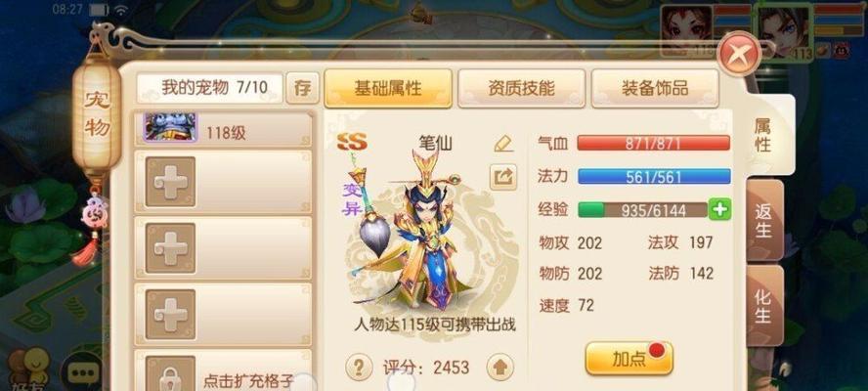
Task: Close the pet panel with red X
Action: [x=739, y=54]
